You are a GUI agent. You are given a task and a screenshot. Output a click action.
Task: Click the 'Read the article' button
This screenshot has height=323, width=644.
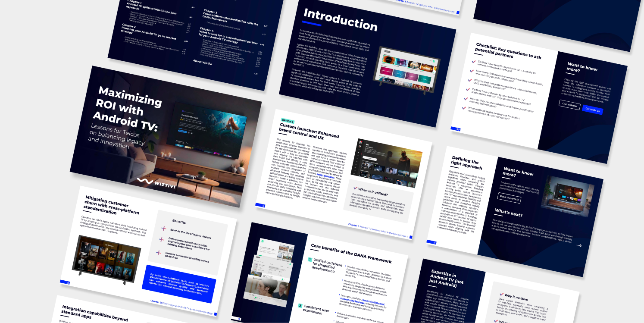tap(509, 198)
